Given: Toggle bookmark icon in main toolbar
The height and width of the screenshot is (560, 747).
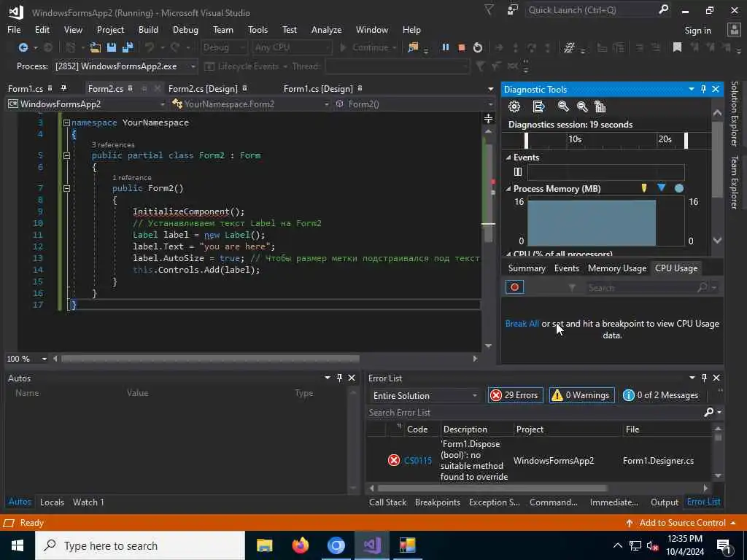Looking at the screenshot, I should coord(677,47).
